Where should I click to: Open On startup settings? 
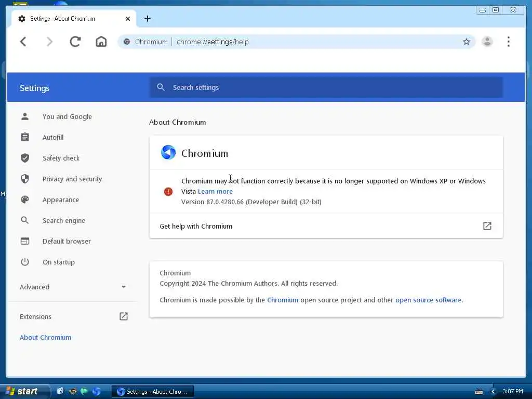click(59, 262)
